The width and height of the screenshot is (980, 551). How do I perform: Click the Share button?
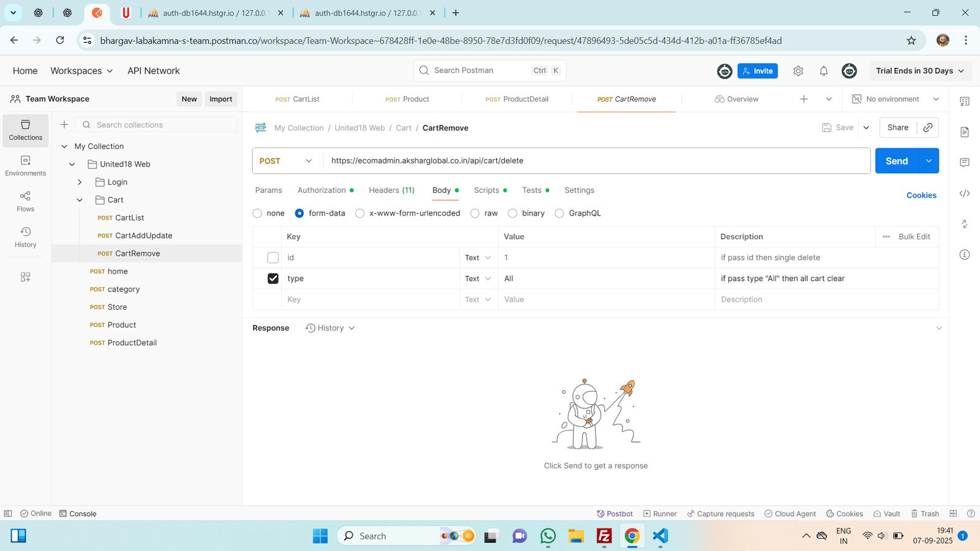click(898, 127)
